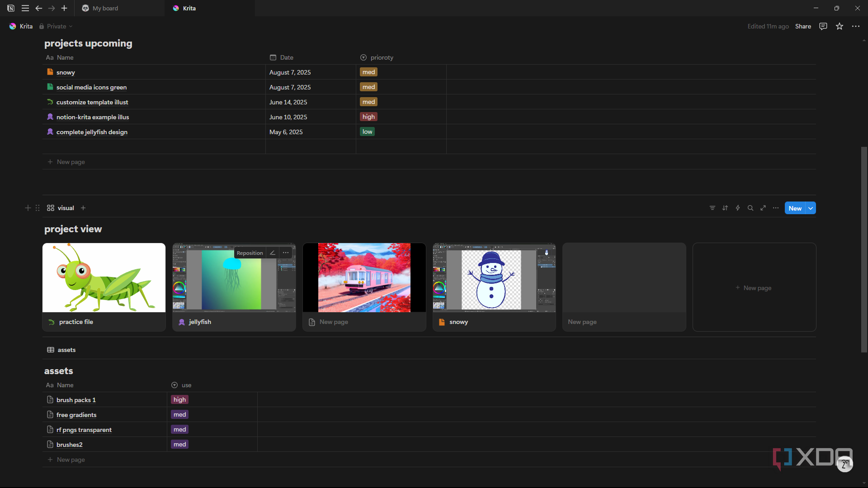Image resolution: width=868 pixels, height=488 pixels.
Task: Open the prioroty column header menu
Action: pos(377,57)
